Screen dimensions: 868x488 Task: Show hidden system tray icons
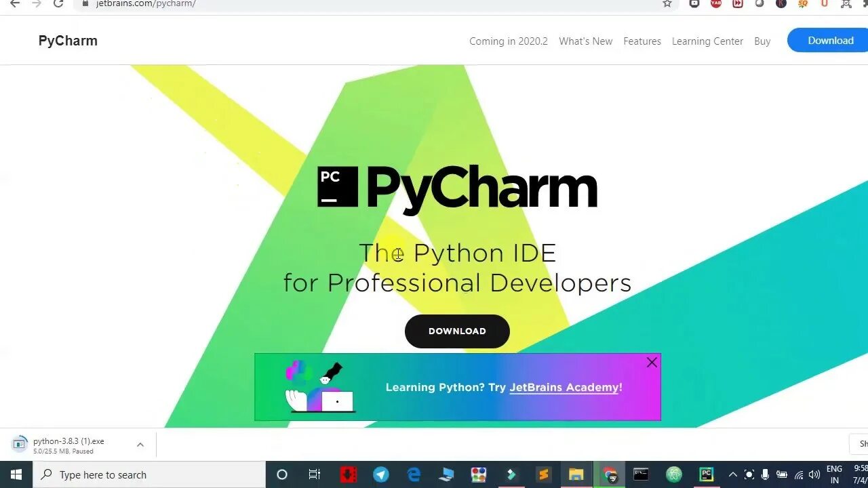(x=732, y=474)
